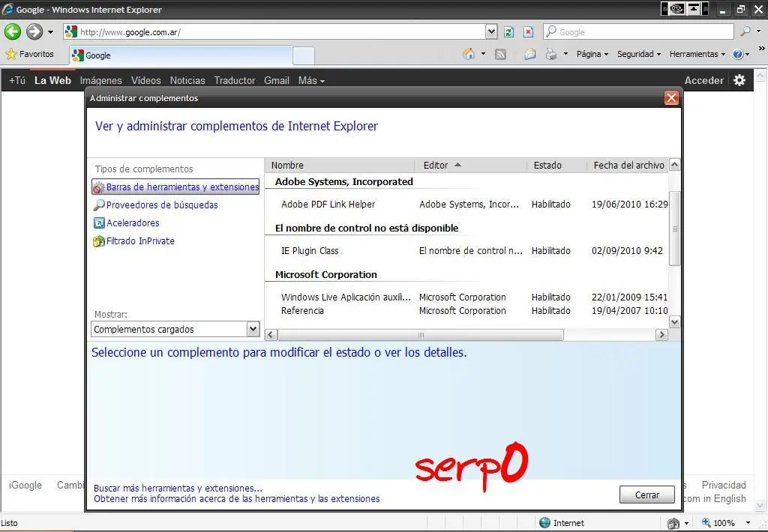Click the Home page icon
This screenshot has height=532, width=768.
point(469,54)
